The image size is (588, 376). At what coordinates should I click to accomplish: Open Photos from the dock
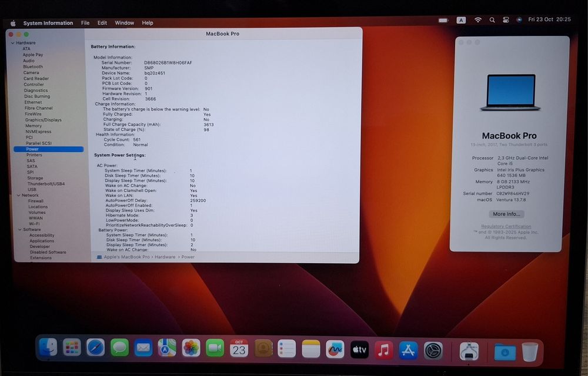(x=191, y=348)
